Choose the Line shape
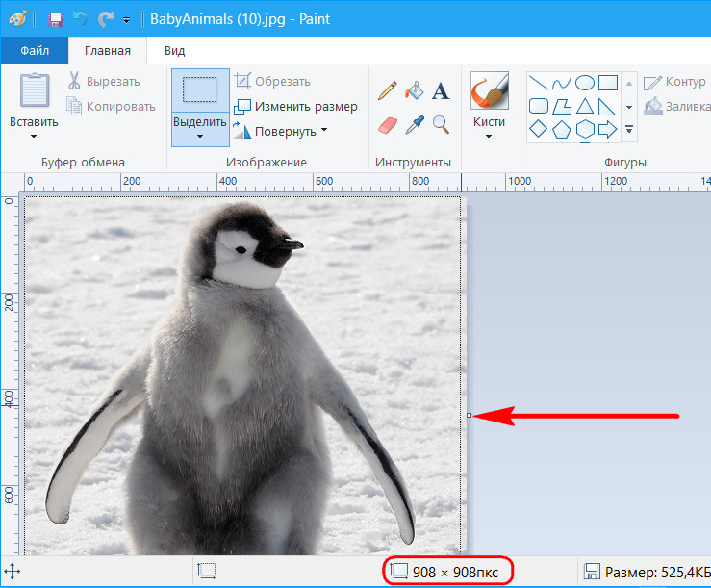This screenshot has height=588, width=711. pyautogui.click(x=538, y=83)
